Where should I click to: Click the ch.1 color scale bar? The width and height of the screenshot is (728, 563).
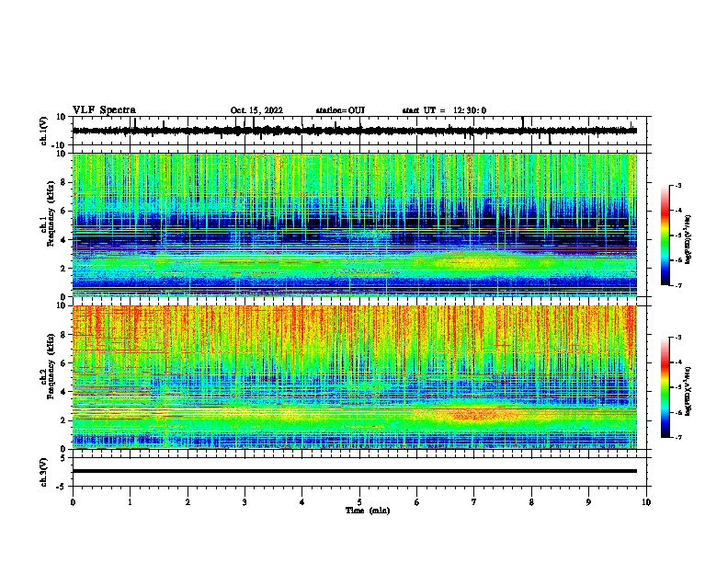[x=665, y=236]
